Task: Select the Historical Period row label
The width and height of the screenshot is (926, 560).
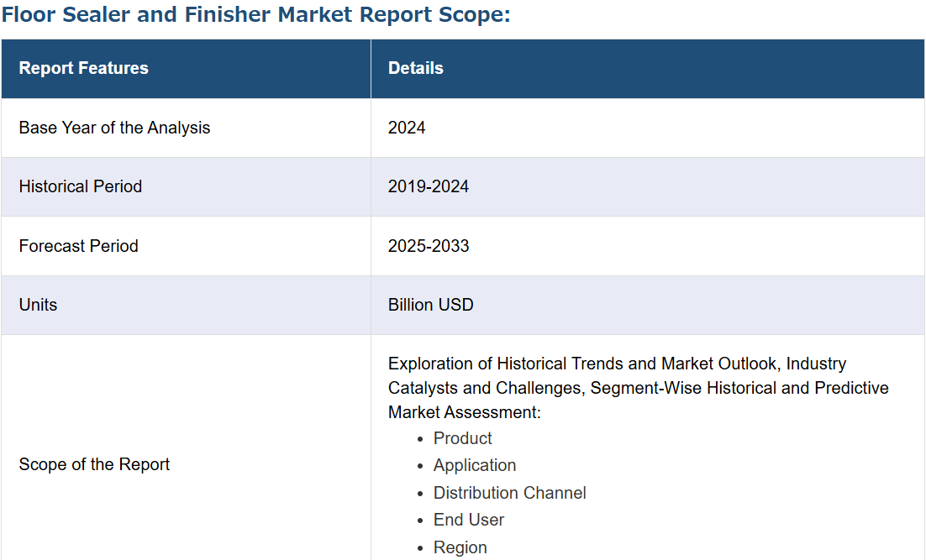Action: (81, 186)
